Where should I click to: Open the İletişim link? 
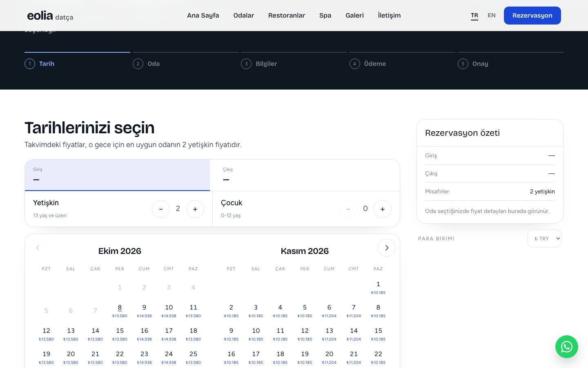point(389,16)
